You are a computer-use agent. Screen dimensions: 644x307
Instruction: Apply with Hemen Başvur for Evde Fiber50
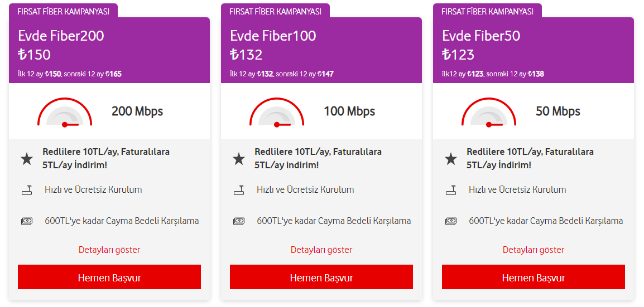coord(534,277)
